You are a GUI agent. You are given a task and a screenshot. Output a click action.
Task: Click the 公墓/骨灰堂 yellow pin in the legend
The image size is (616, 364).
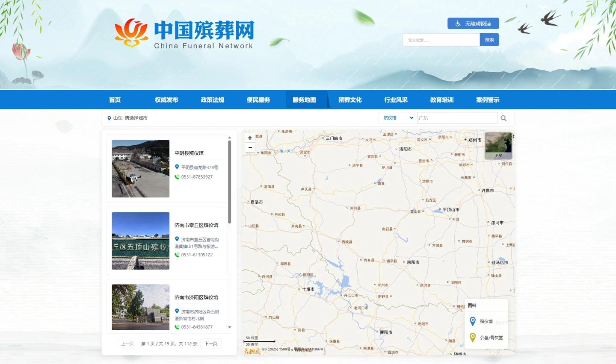[x=473, y=338]
